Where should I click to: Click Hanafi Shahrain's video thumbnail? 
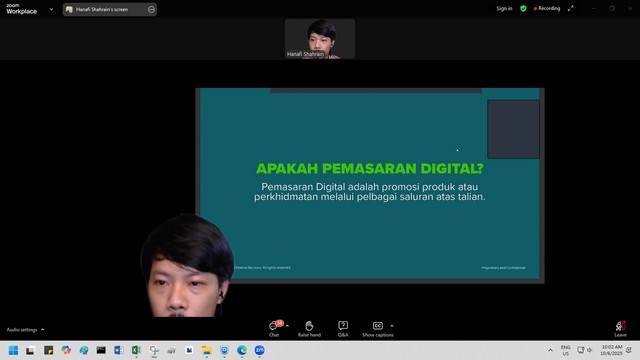320,39
